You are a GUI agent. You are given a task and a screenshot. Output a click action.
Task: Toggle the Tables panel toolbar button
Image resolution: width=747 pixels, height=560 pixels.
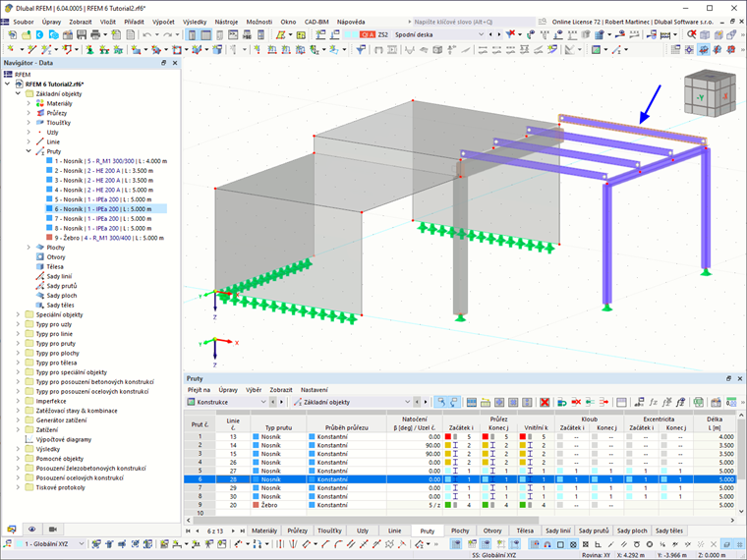[205, 34]
